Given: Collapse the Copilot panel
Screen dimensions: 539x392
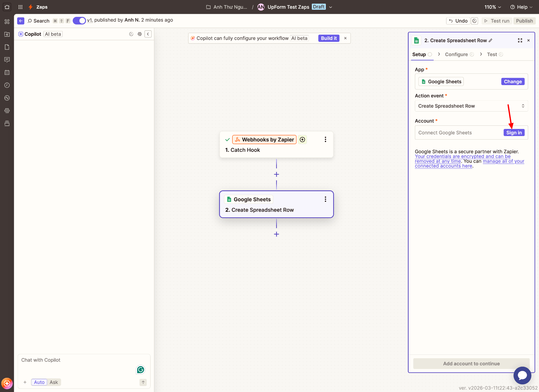Looking at the screenshot, I should 148,34.
